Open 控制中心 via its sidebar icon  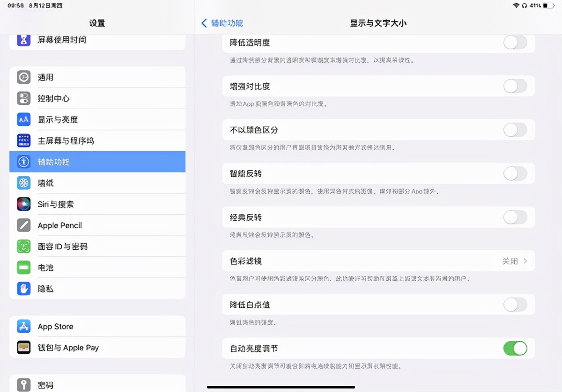click(x=23, y=98)
